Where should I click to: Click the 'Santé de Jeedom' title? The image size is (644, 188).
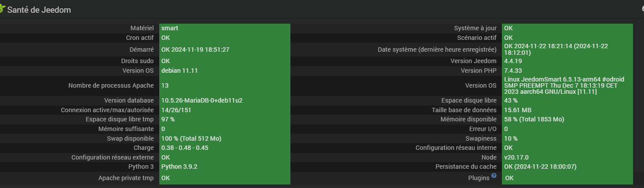(x=39, y=10)
